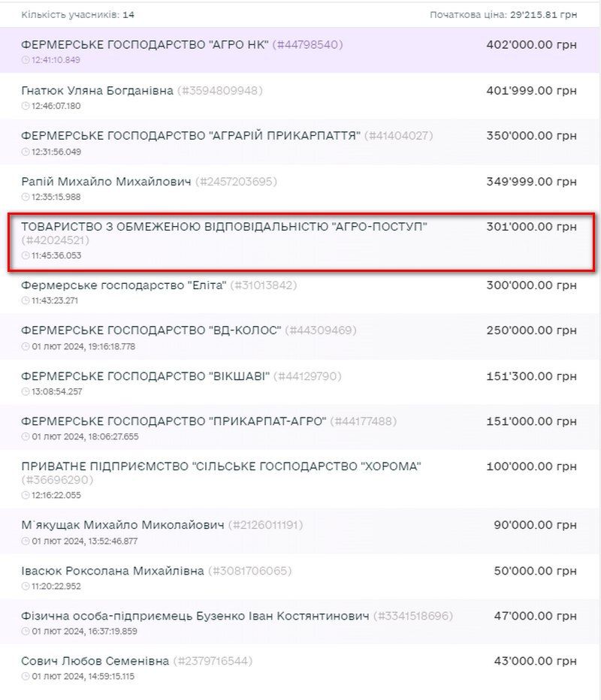Open ПРИВАТНЕ ПІДПРИЄМСТВО "СІЛЬСЬКЕ ГОСПОДАРСТВО "ХОРОМА" entry
This screenshot has width=601, height=700.
point(221,466)
